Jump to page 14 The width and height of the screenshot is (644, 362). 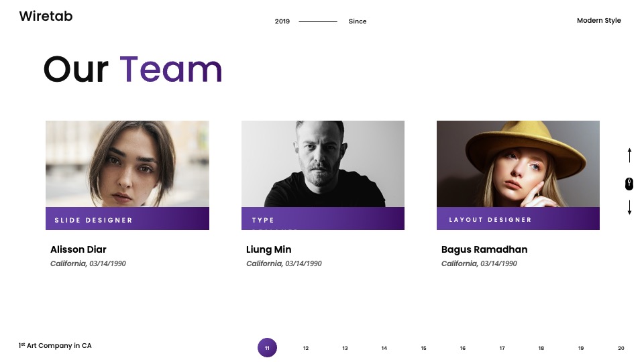click(x=384, y=348)
